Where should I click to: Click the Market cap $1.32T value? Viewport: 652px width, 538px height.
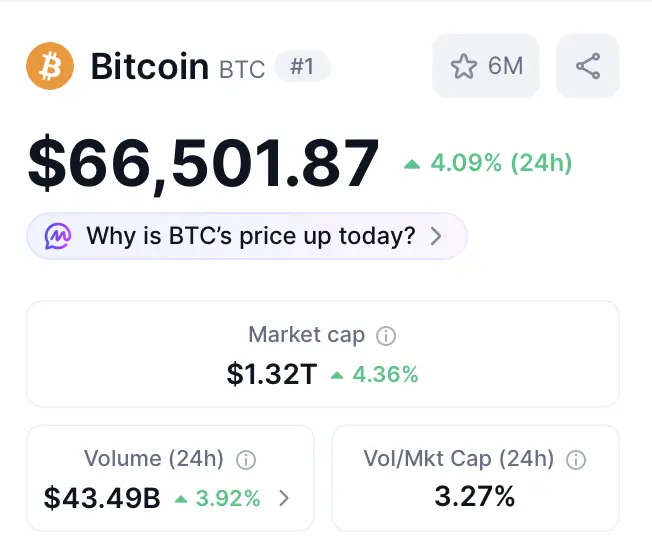272,374
